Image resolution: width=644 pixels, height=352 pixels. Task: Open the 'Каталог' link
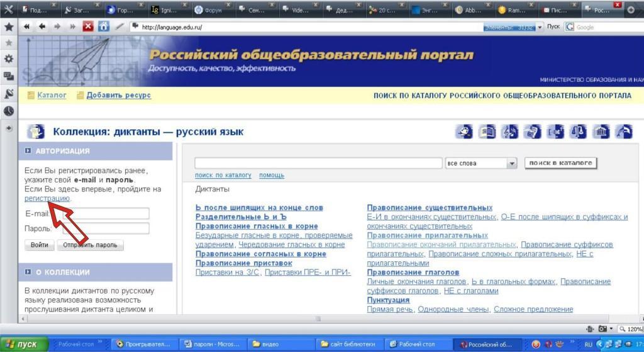(52, 95)
